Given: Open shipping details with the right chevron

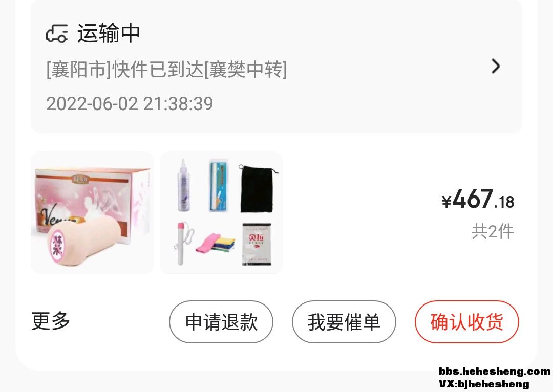Looking at the screenshot, I should tap(496, 67).
